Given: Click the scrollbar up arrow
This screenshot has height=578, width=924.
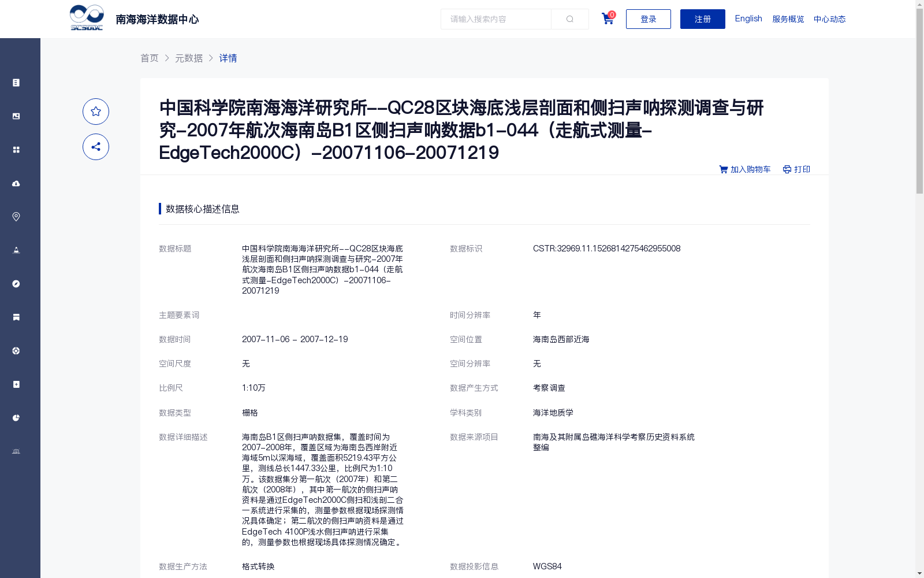Looking at the screenshot, I should [x=919, y=3].
